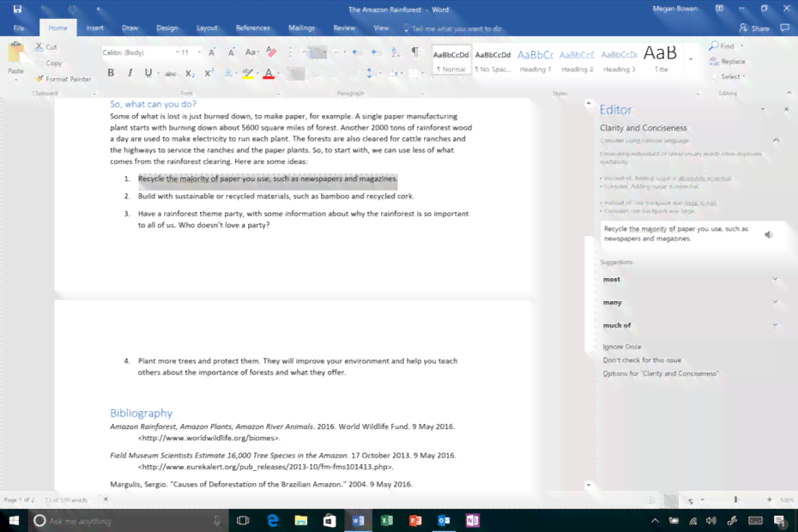Switch to the Mailings tab
Image resolution: width=798 pixels, height=532 pixels.
[302, 28]
